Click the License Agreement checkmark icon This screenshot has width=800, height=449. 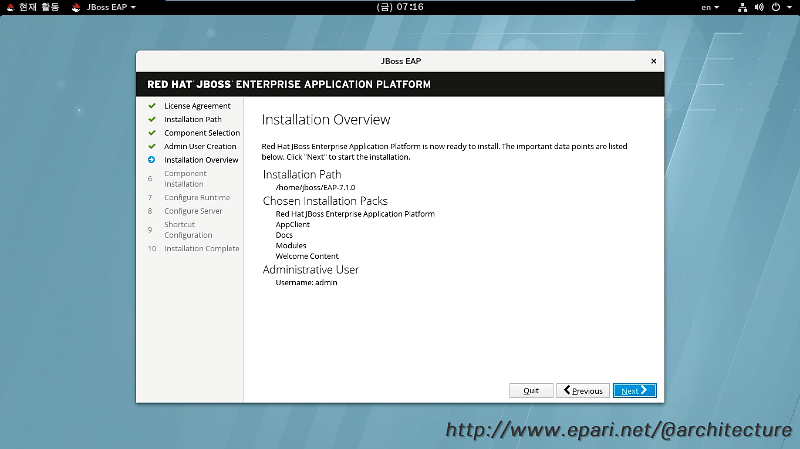point(152,106)
